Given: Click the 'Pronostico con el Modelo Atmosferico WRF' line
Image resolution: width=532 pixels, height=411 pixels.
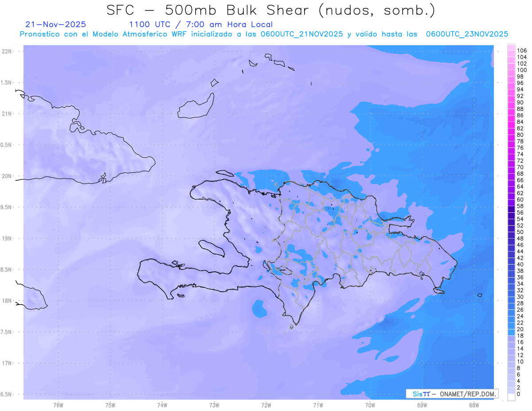Looking at the screenshot, I should pos(264,34).
